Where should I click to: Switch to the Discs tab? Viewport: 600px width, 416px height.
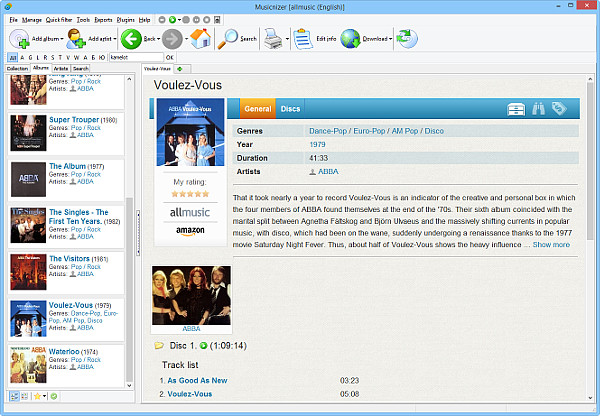pos(290,109)
